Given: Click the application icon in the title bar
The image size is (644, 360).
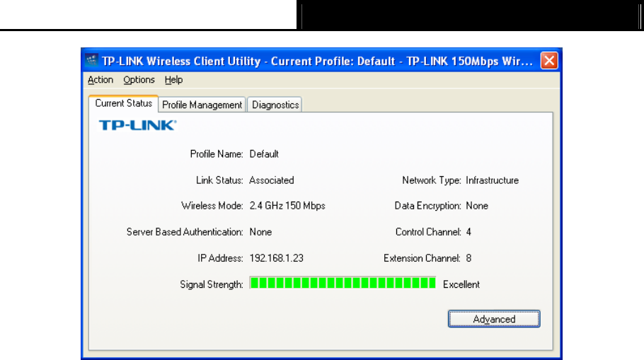Looking at the screenshot, I should [91, 60].
